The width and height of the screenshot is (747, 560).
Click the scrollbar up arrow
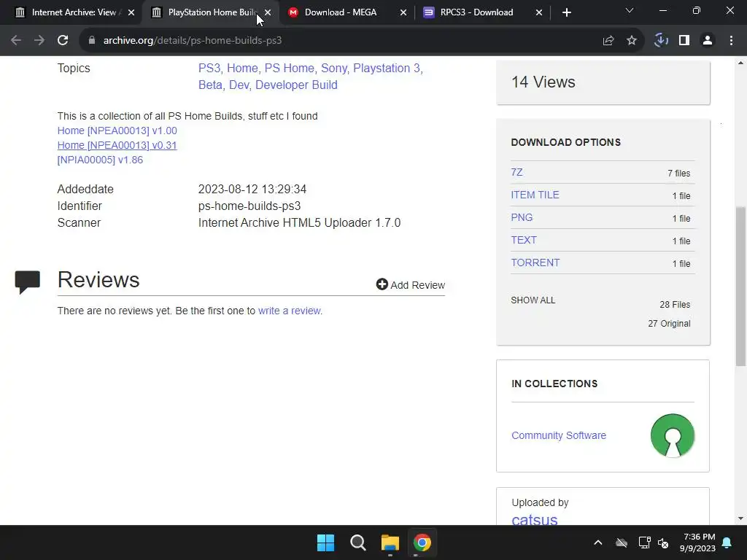click(741, 63)
